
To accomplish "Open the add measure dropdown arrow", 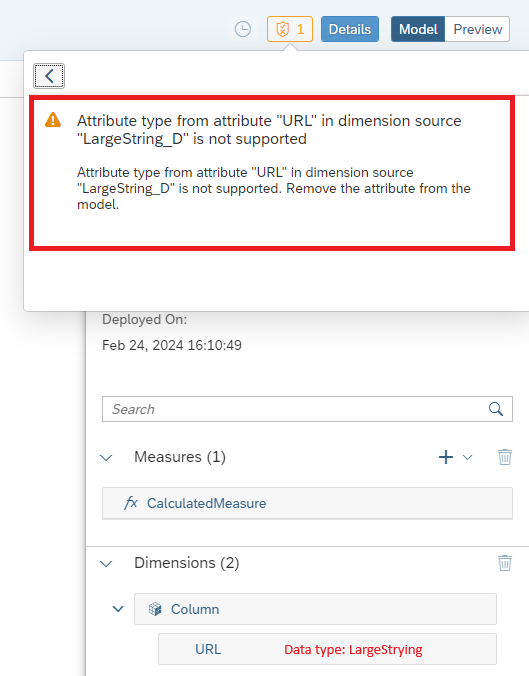I will (468, 457).
